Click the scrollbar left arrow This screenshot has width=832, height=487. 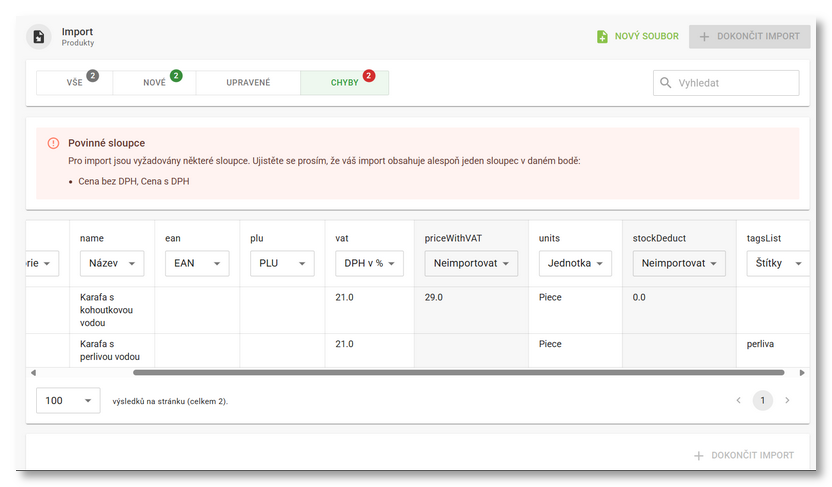click(x=33, y=373)
